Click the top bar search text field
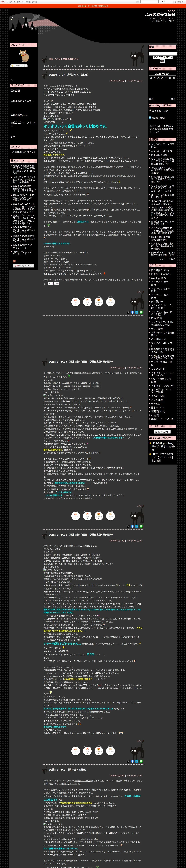Image resolution: width=186 pixels, height=868 pixels. click(x=149, y=2)
